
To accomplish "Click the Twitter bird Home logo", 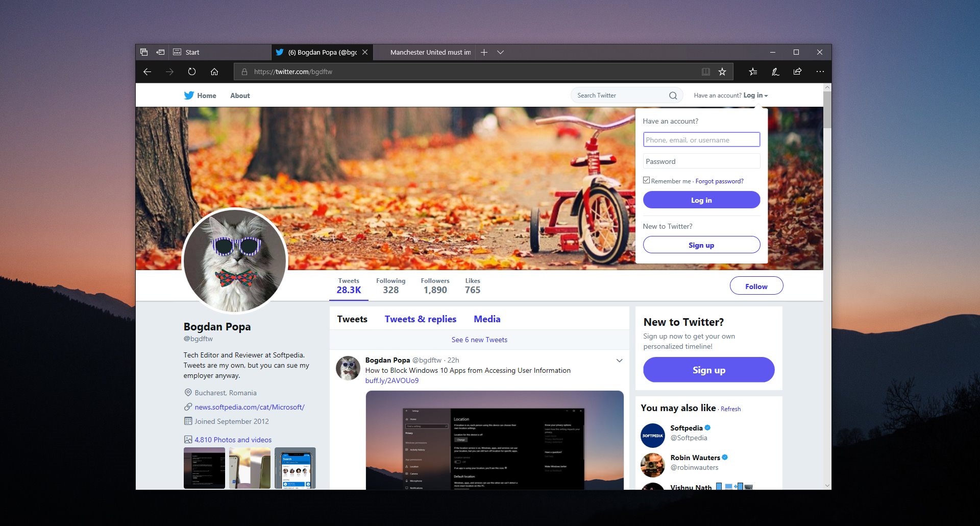I will click(189, 95).
